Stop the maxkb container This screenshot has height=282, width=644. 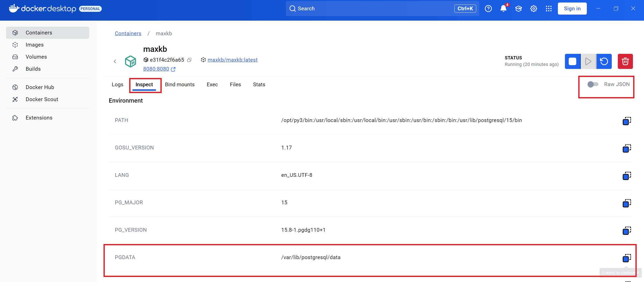[572, 61]
